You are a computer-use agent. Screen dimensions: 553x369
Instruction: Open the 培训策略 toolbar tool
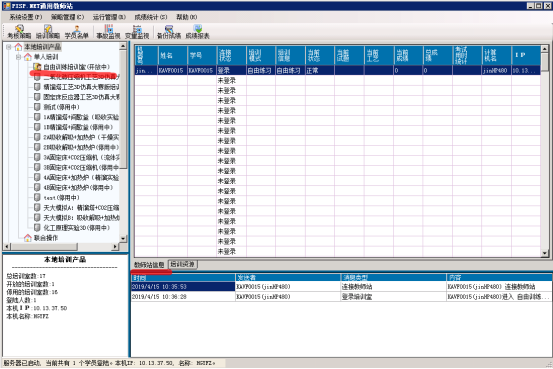(48, 32)
